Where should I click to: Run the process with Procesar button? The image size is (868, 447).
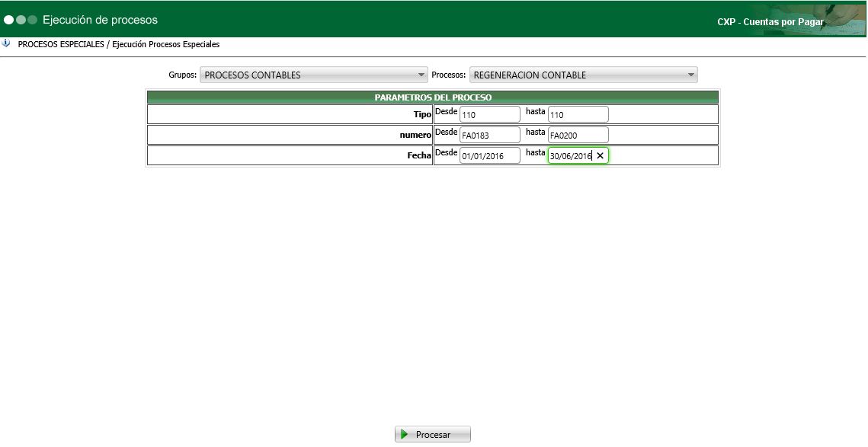tap(433, 434)
